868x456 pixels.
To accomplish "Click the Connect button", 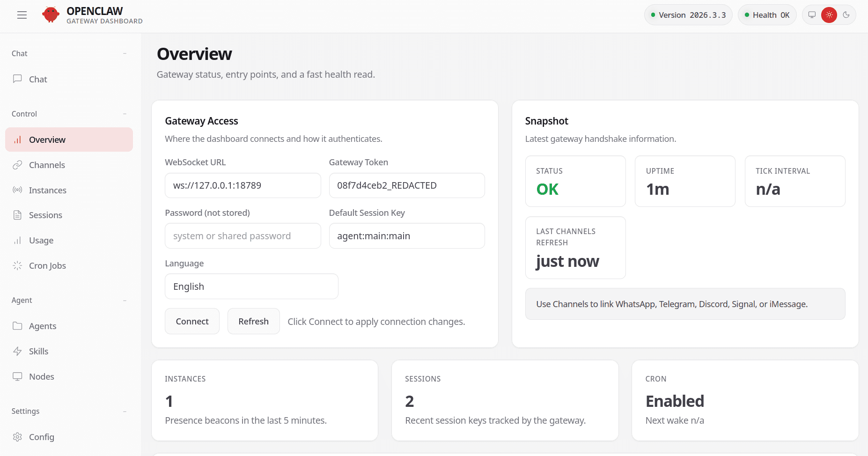I will click(x=192, y=321).
